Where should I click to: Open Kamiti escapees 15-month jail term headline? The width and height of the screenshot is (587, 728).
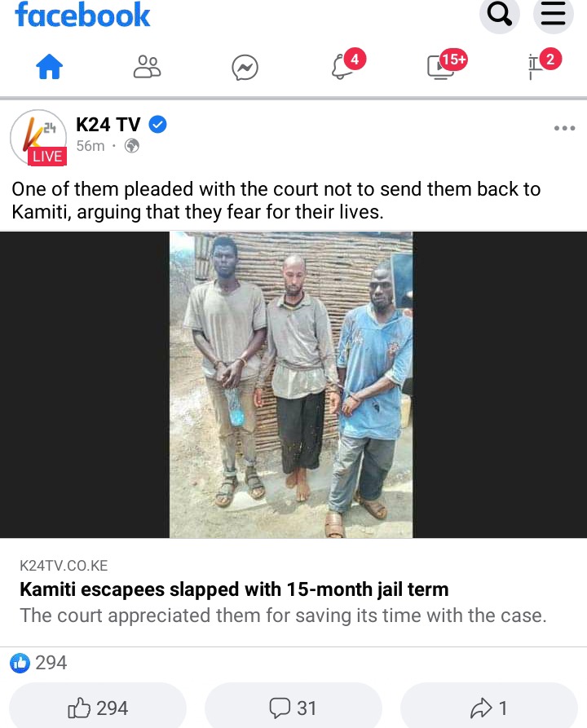(x=234, y=589)
